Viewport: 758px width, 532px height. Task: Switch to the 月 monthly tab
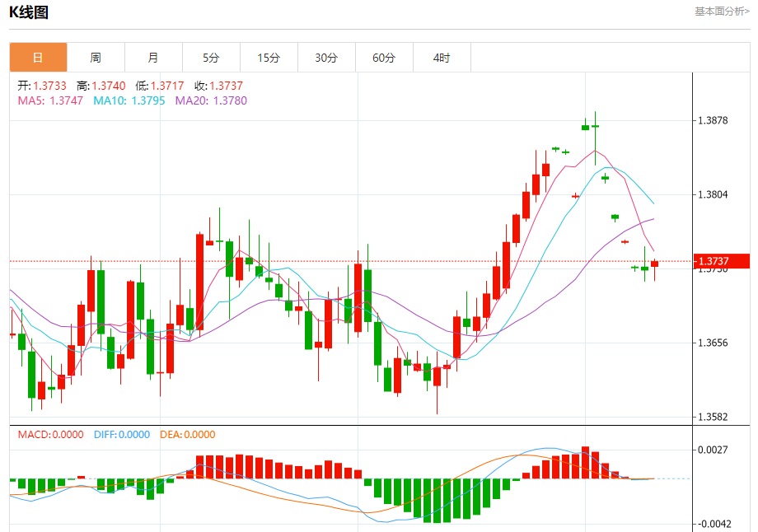153,58
